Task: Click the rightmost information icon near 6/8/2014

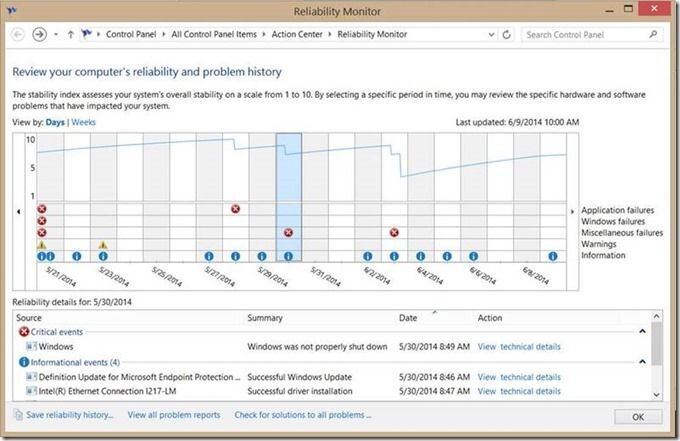Action: [x=553, y=256]
